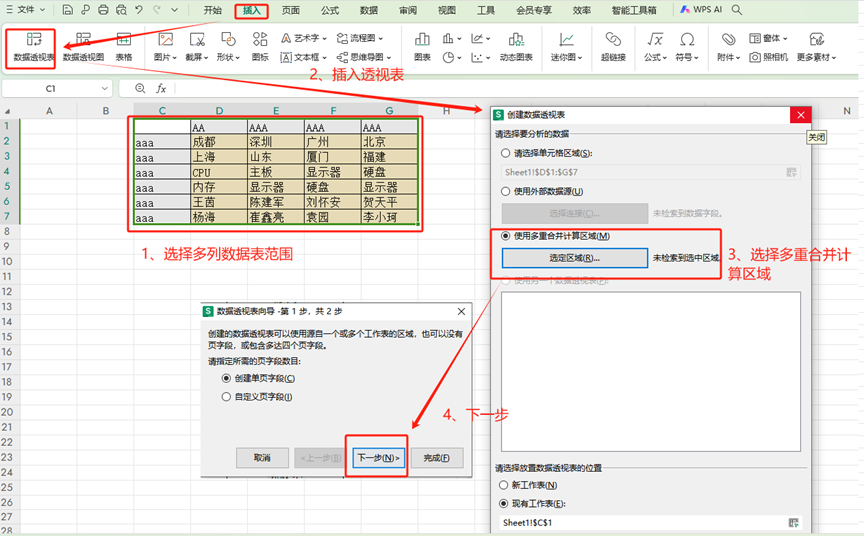Image resolution: width=864 pixels, height=536 pixels.
Task: Close the 创建数据透视表 dialog
Action: pyautogui.click(x=801, y=115)
